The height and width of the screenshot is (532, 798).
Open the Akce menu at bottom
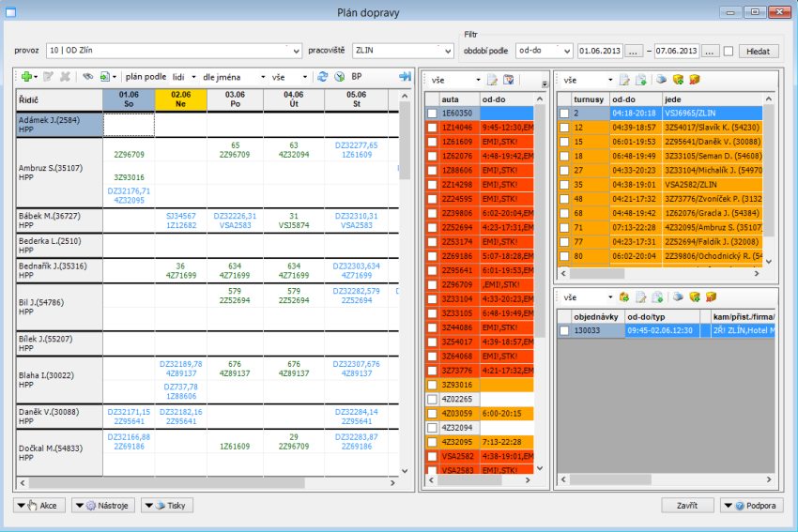click(x=39, y=506)
